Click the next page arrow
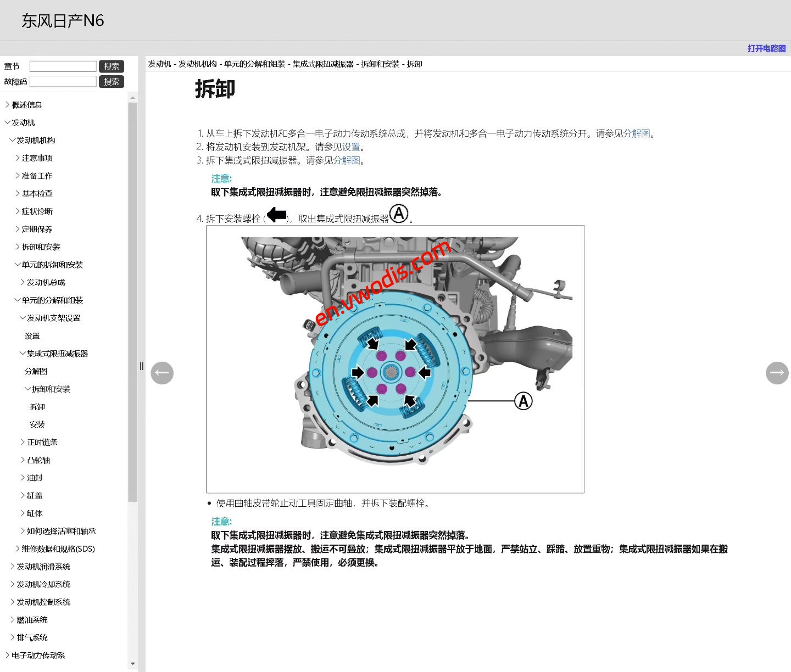The height and width of the screenshot is (672, 791). (777, 373)
